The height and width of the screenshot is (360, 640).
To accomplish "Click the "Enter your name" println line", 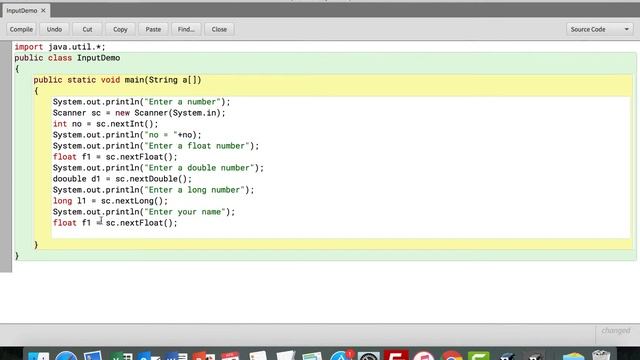I will pyautogui.click(x=144, y=212).
